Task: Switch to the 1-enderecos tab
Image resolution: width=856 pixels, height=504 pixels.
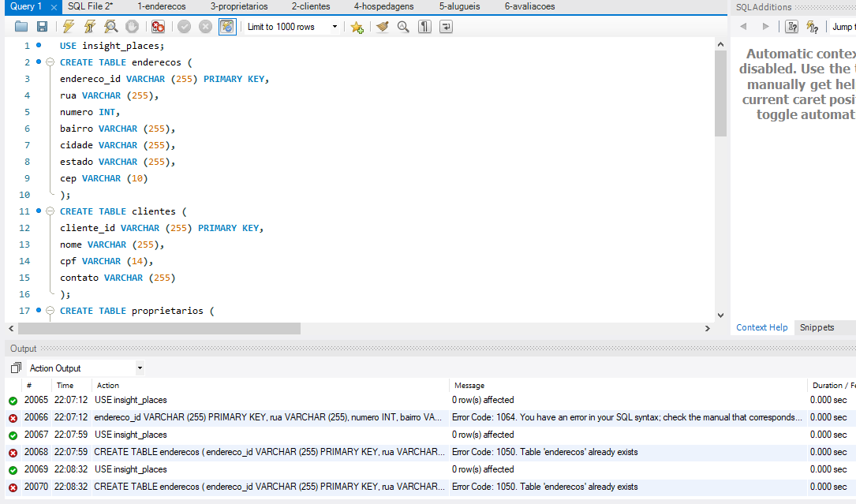Action: (x=162, y=6)
